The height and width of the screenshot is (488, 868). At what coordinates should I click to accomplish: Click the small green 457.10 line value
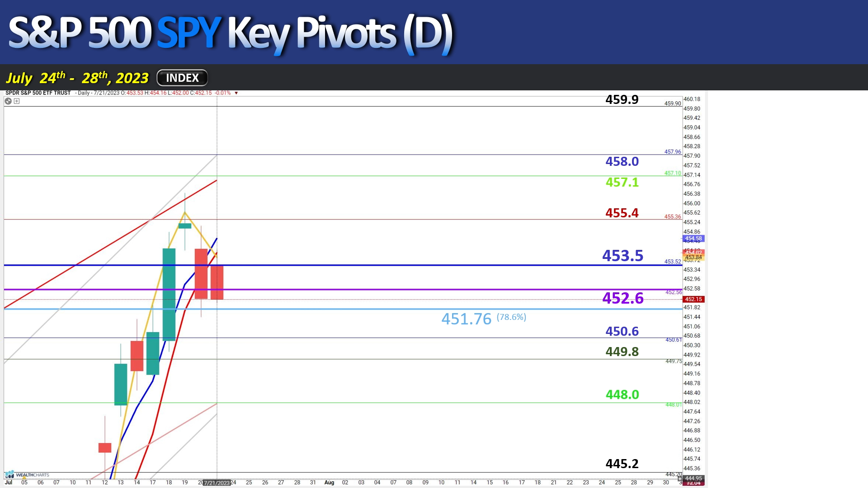673,173
